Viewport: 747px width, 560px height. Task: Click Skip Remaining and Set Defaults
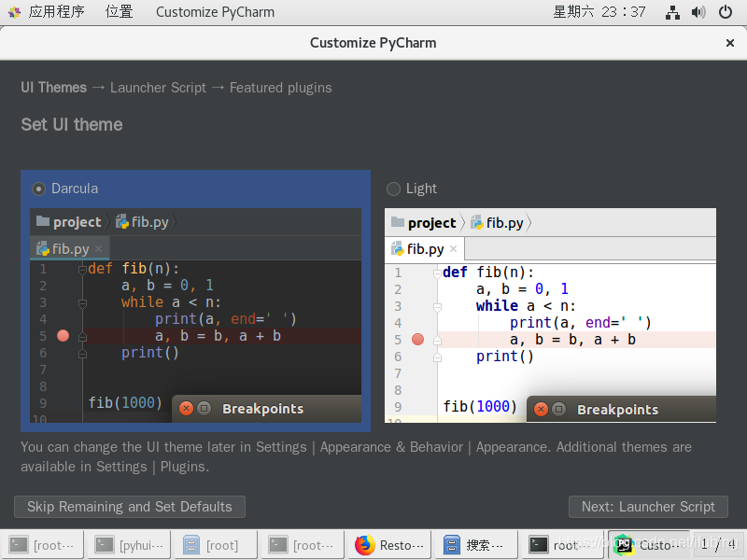[130, 507]
